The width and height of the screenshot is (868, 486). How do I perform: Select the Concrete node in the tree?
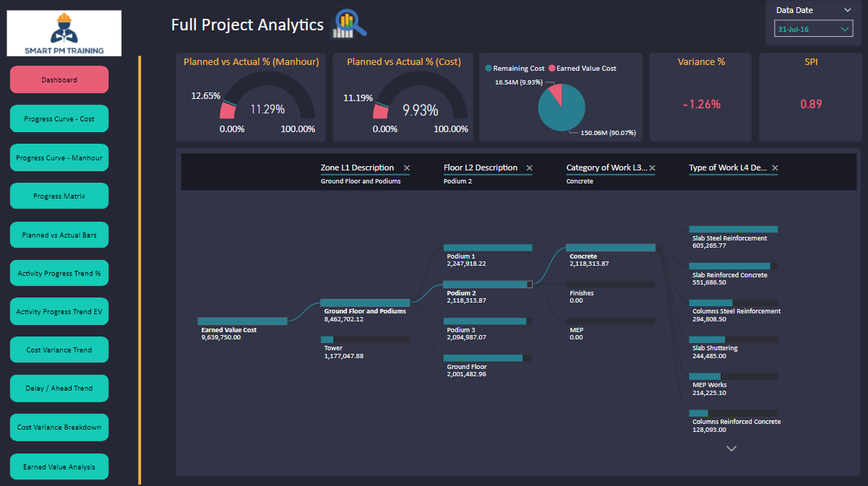pyautogui.click(x=611, y=247)
